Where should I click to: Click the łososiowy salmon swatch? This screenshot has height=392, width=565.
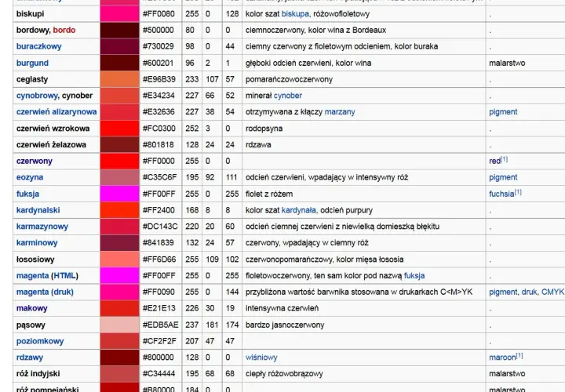tap(119, 260)
